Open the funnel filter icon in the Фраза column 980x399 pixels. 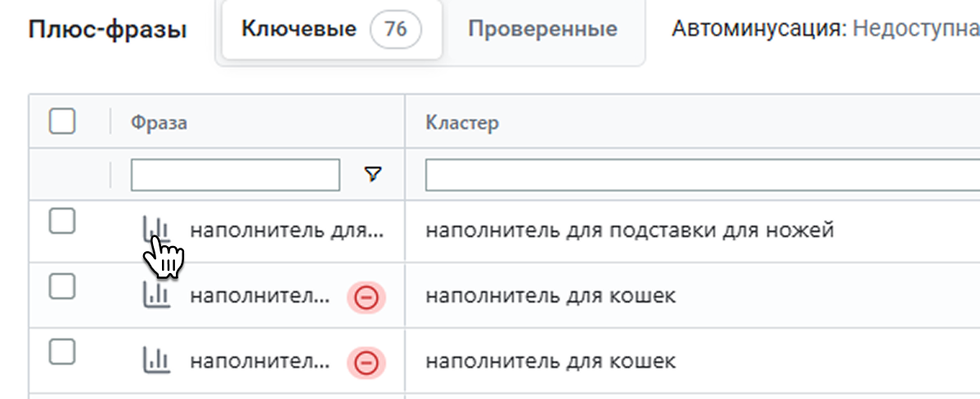tap(373, 173)
